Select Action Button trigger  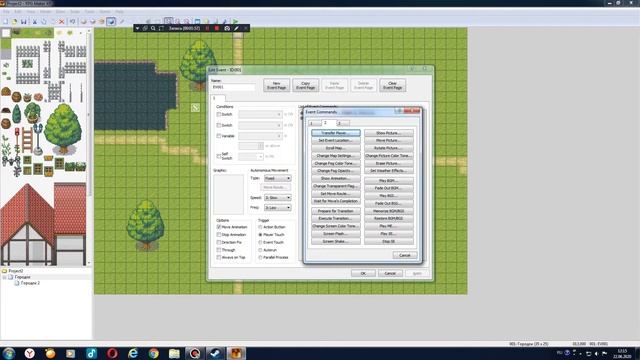260,227
